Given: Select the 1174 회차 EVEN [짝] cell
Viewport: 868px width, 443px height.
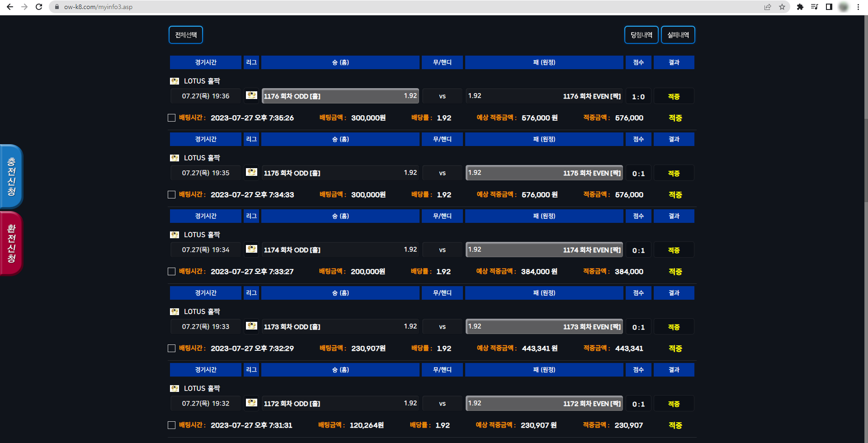Looking at the screenshot, I should click(x=544, y=250).
